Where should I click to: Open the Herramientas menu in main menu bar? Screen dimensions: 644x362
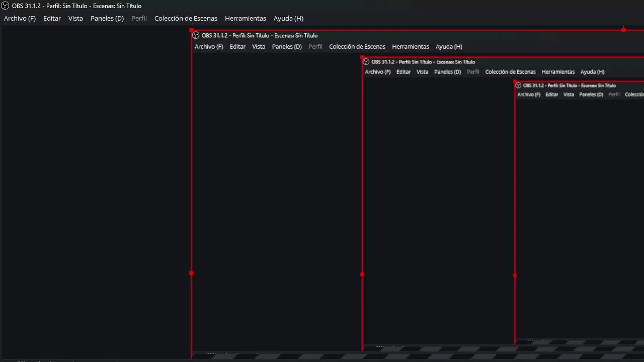point(246,18)
